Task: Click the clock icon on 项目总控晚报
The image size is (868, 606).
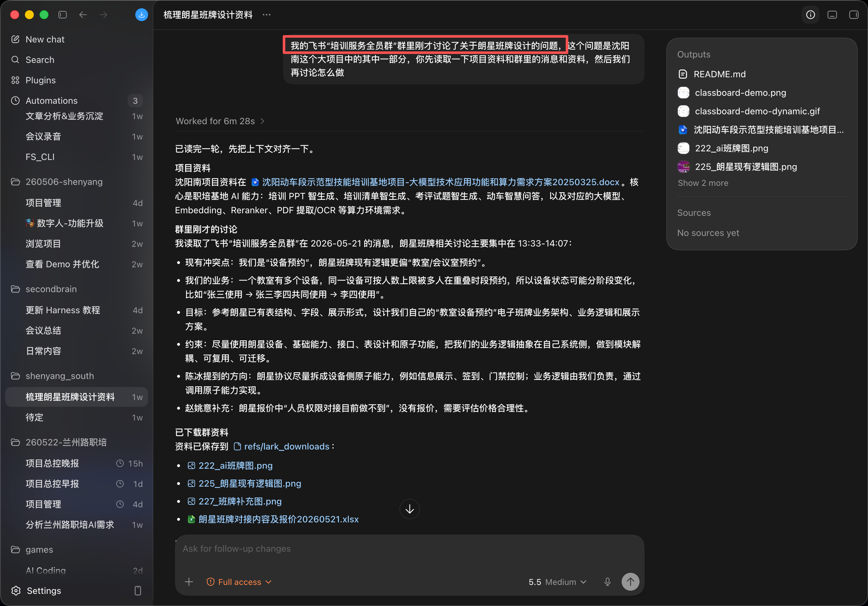Action: pos(120,464)
